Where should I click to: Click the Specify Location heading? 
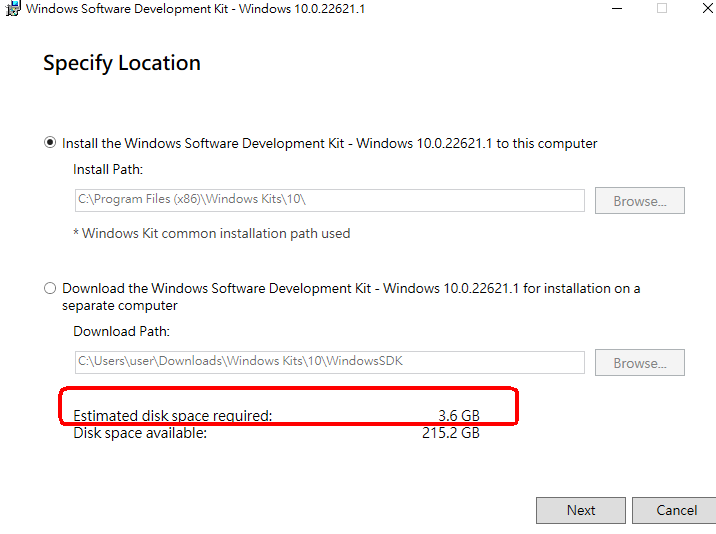coord(121,63)
